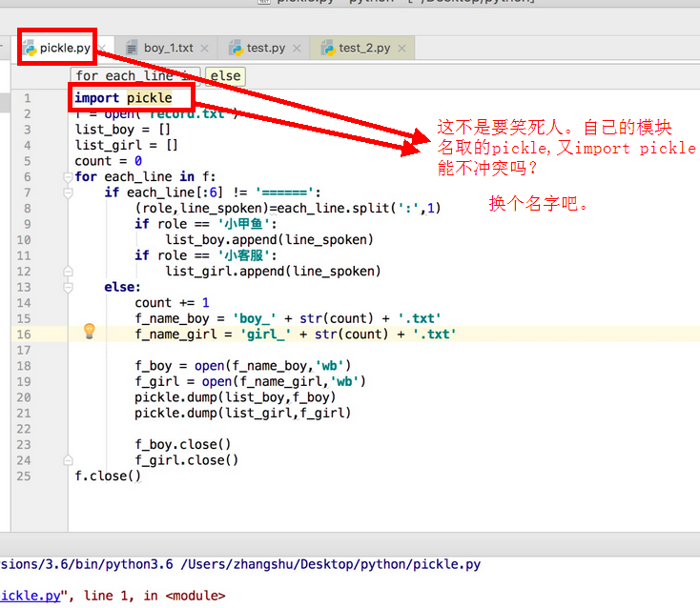
Task: Collapse the else block at line 13
Action: click(68, 287)
